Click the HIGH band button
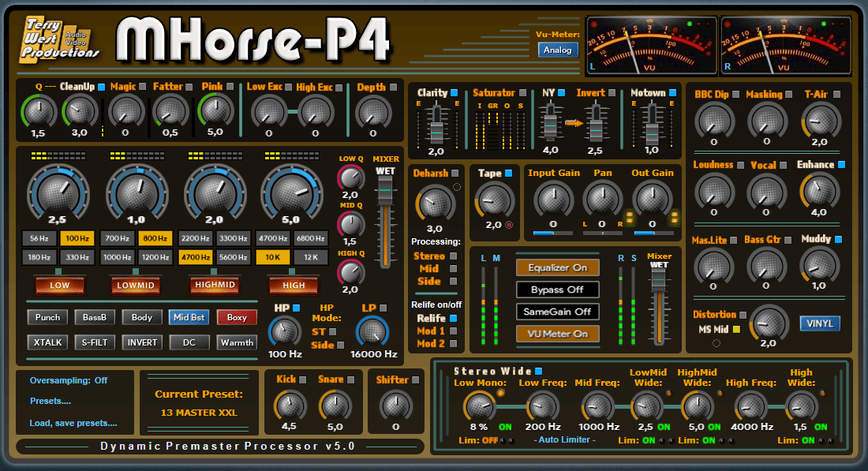 294,286
